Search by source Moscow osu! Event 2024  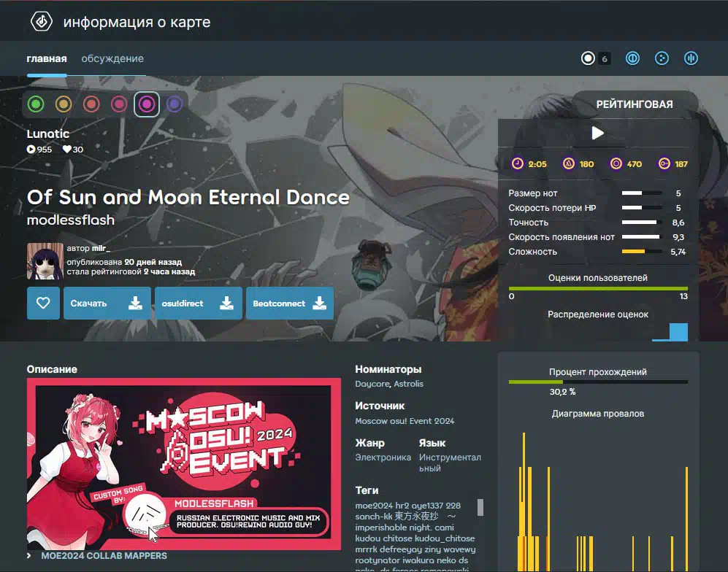[405, 421]
